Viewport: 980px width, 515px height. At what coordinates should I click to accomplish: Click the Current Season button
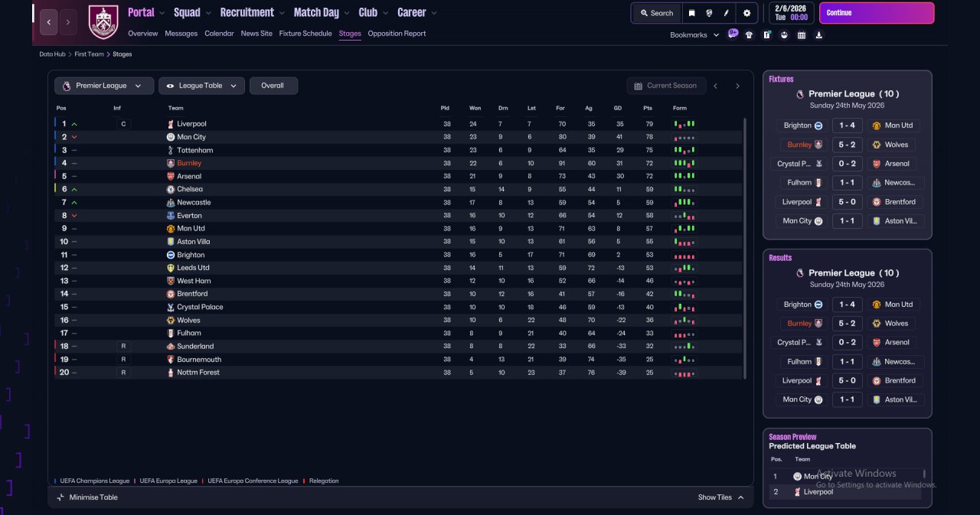tap(665, 86)
